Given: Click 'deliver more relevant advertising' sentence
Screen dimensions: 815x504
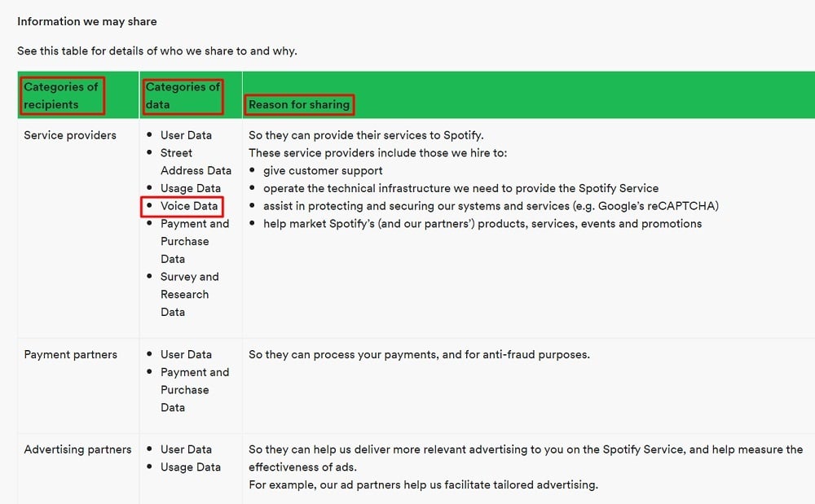Looking at the screenshot, I should [x=526, y=458].
